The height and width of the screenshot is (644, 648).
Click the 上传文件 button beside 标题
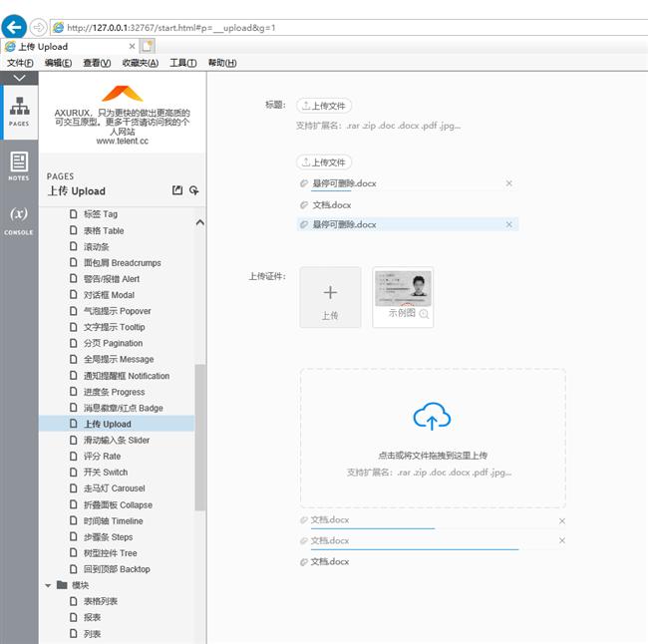click(324, 106)
